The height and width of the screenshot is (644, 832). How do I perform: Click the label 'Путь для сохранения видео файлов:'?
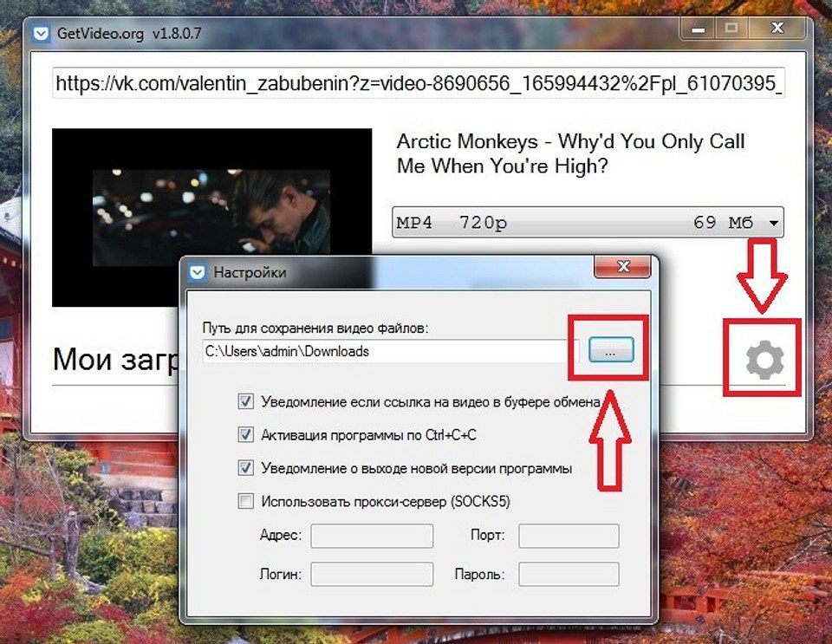[315, 329]
